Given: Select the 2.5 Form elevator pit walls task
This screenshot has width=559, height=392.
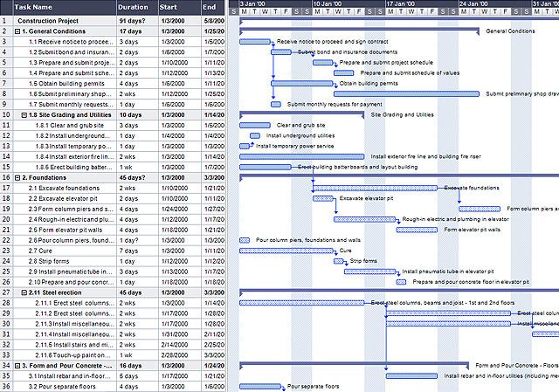Looking at the screenshot, I should click(66, 230).
